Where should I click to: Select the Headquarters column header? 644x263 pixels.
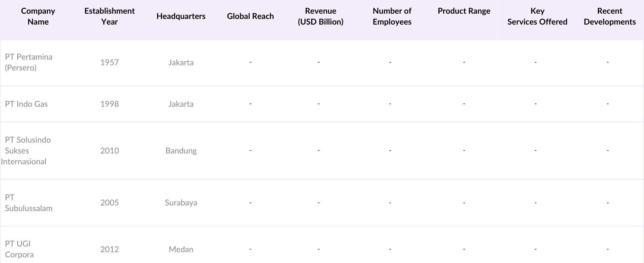pos(181,17)
